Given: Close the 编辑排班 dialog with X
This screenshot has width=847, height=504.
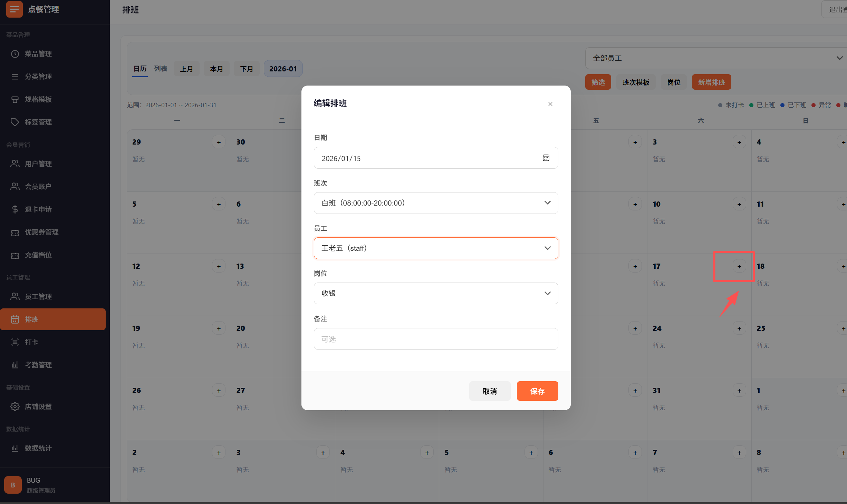Looking at the screenshot, I should 550,104.
